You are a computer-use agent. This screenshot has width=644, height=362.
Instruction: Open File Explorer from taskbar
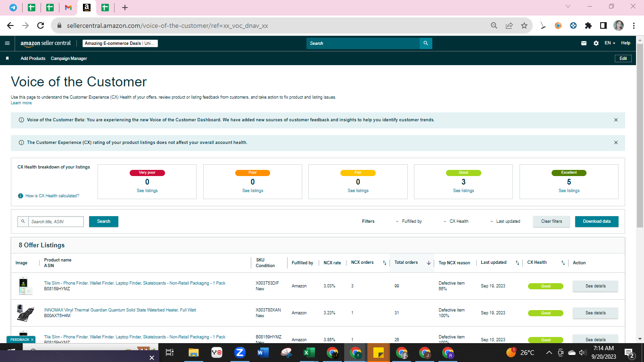(x=193, y=353)
